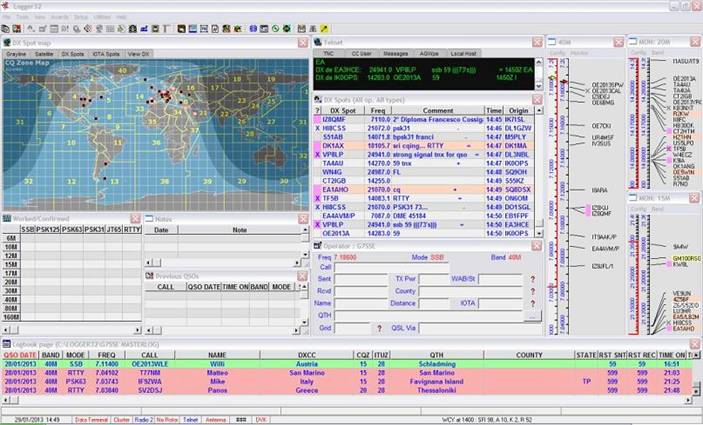Click the red question mark beside Grid field

click(x=378, y=327)
